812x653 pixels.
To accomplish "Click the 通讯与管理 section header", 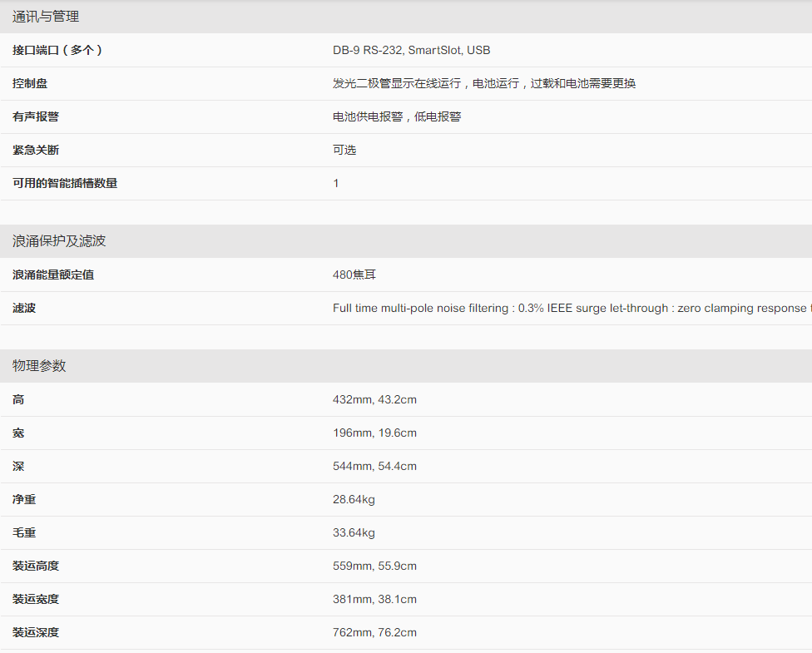I will click(46, 17).
